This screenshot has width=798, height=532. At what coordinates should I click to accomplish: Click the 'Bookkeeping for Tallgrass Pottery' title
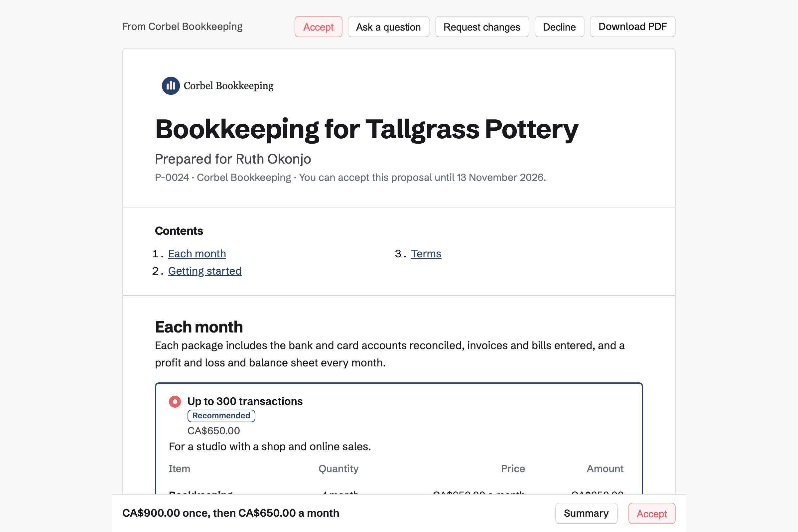366,130
